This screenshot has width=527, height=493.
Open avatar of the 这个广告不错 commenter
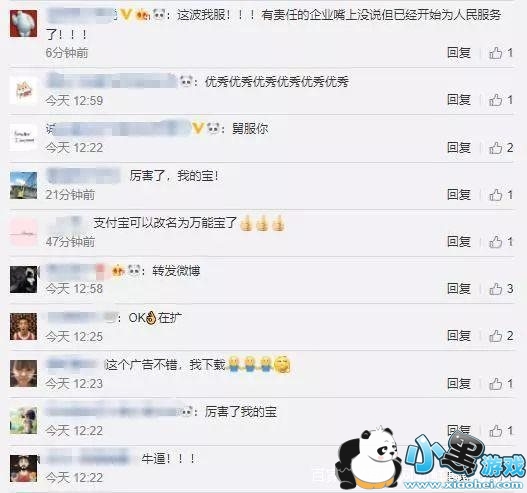tap(24, 373)
